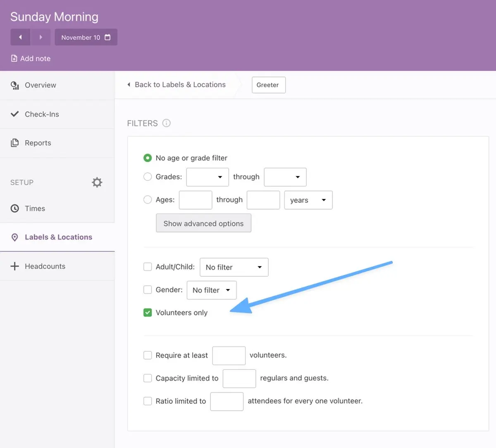
Task: Go to Times setup page
Action: [57, 209]
